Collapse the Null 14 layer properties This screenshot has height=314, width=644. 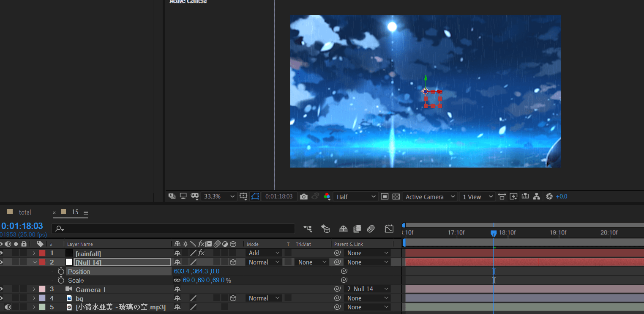(35, 262)
